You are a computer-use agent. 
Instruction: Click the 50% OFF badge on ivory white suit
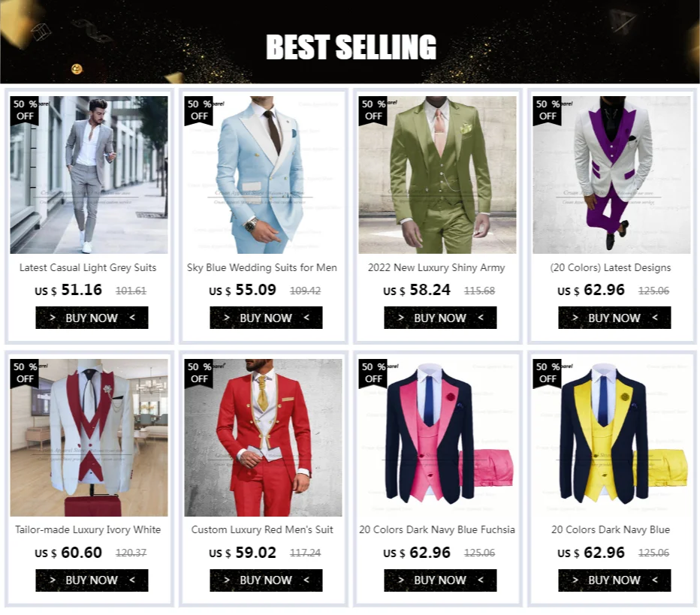point(25,373)
